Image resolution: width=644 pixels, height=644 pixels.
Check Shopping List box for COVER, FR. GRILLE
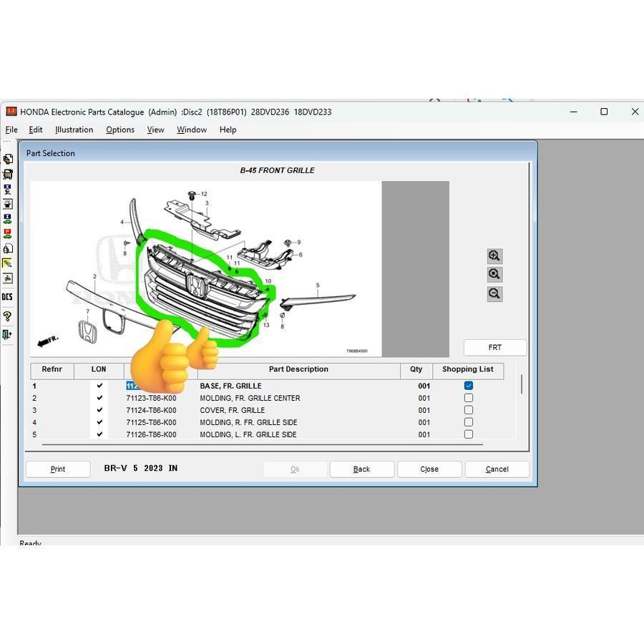469,410
